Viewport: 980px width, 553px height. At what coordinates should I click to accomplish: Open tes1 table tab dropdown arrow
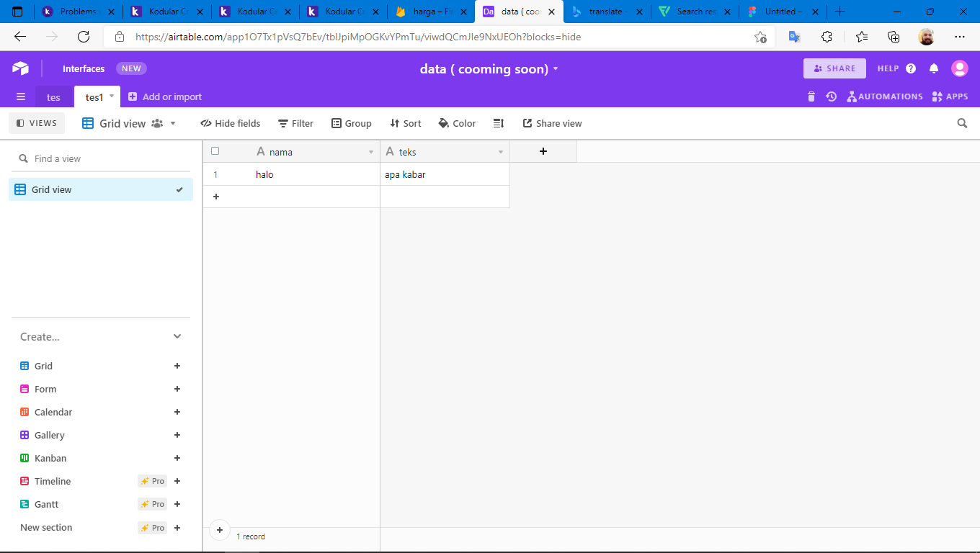(112, 96)
